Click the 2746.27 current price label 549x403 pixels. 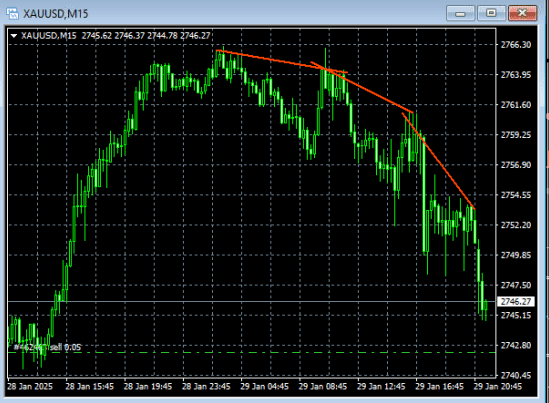pyautogui.click(x=515, y=301)
